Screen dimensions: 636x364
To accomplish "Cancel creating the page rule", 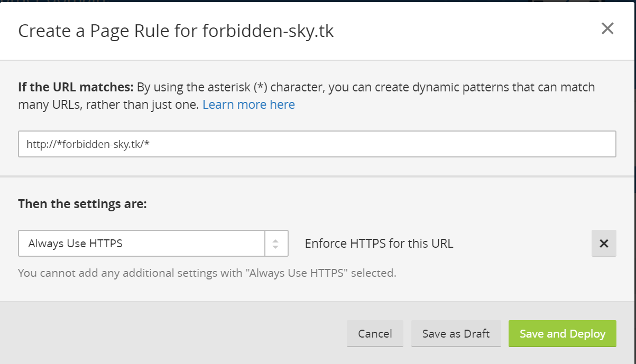I will click(375, 333).
